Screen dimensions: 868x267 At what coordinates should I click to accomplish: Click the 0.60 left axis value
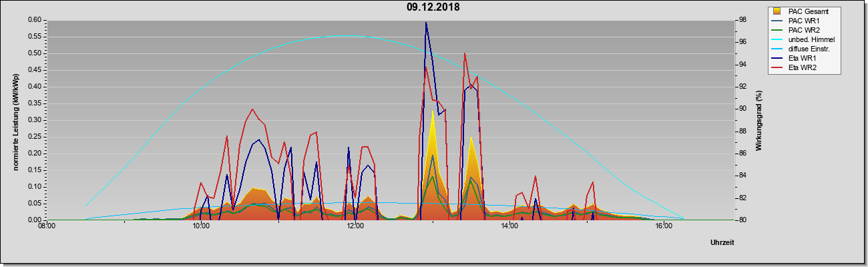point(35,20)
